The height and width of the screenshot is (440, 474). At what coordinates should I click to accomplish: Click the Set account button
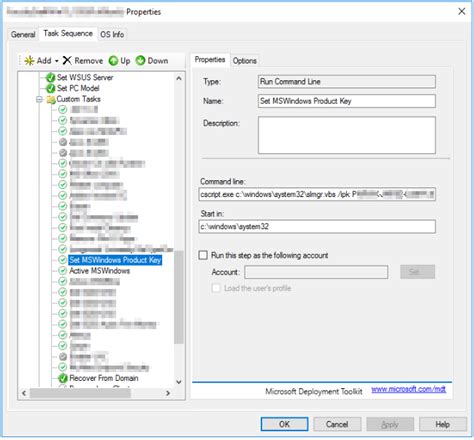click(x=417, y=272)
